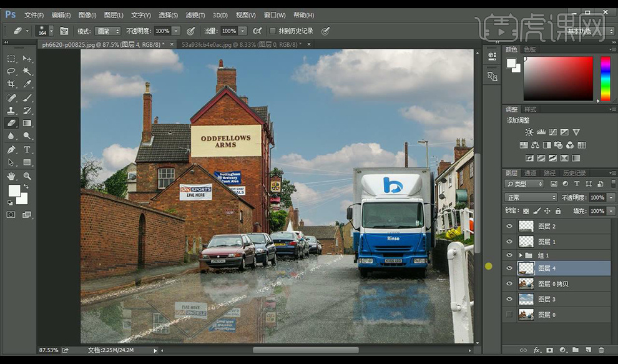Click the delete layer trash icon
Screen dimensions: 618x364
pyautogui.click(x=601, y=350)
